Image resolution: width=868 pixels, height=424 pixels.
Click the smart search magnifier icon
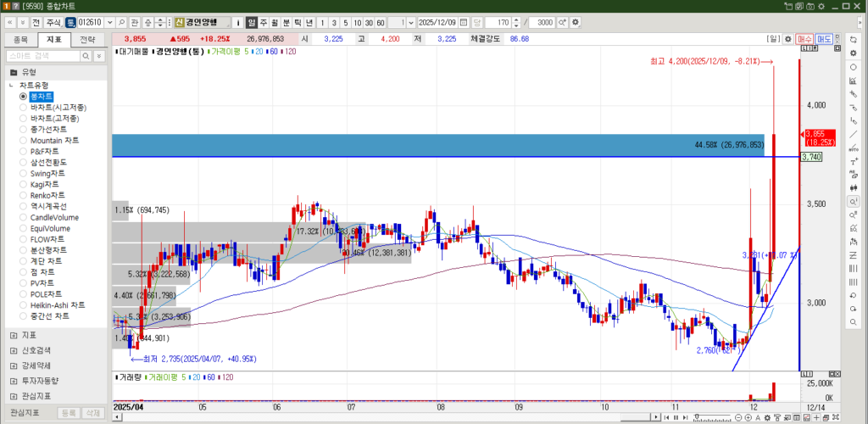tap(86, 55)
